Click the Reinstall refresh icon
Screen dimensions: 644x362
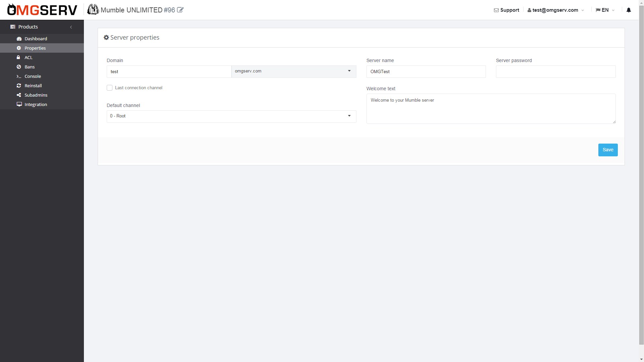(x=19, y=86)
